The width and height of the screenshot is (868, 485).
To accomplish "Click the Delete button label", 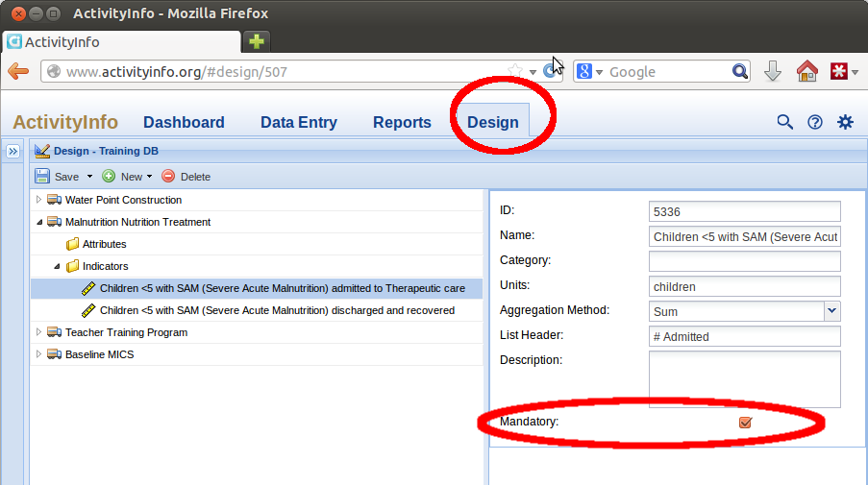I will tap(195, 177).
